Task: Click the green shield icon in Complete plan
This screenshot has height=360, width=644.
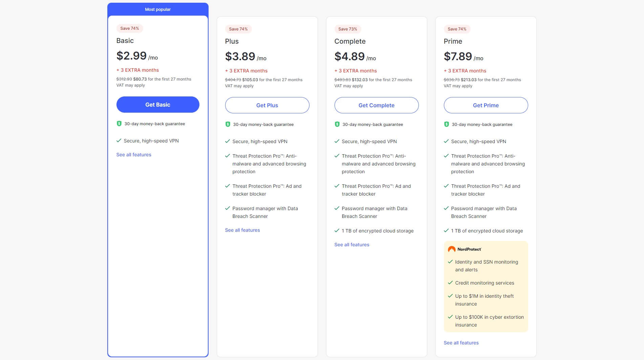Action: tap(337, 125)
